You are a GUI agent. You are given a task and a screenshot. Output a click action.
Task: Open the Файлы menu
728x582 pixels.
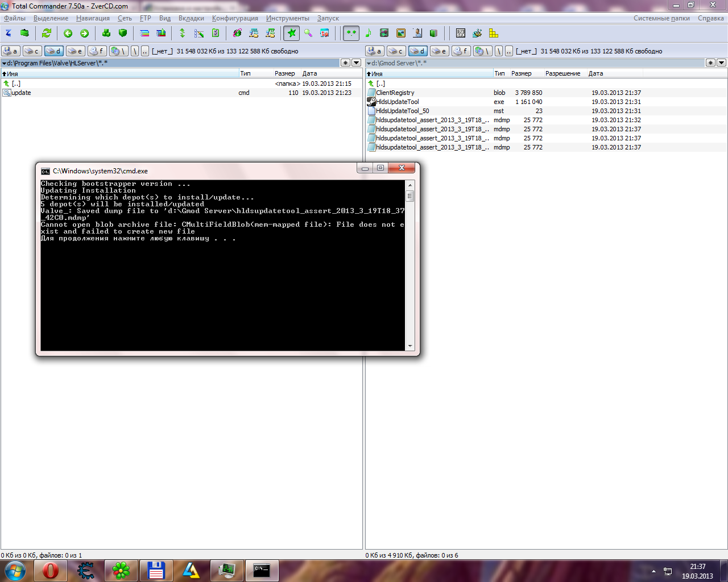15,18
